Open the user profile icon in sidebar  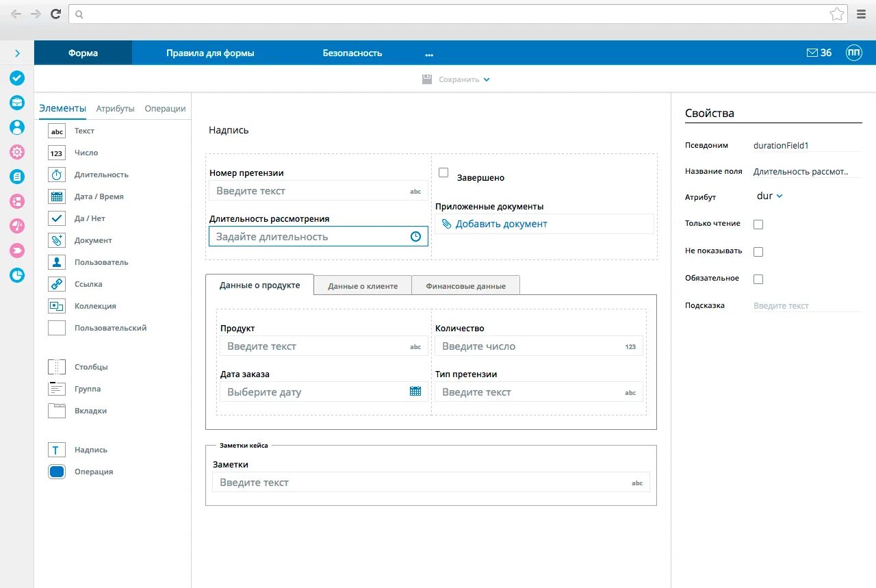[17, 127]
